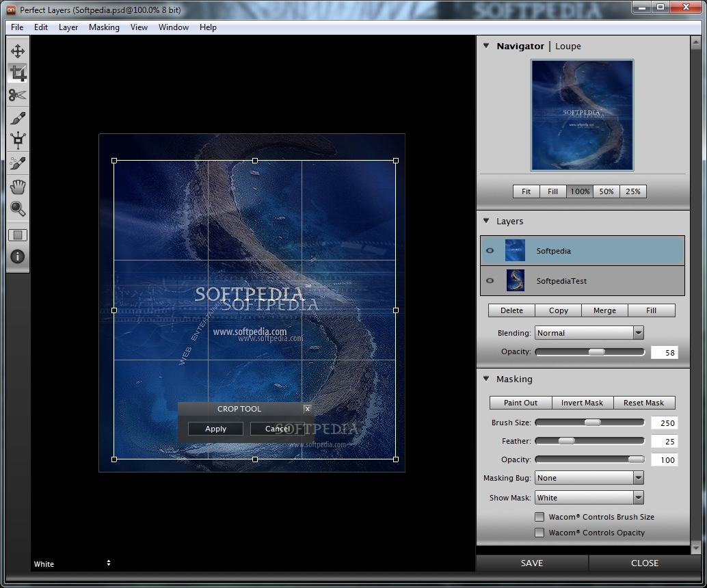The width and height of the screenshot is (707, 588).
Task: Enable Wacom Controls Brush Size checkbox
Action: [539, 517]
